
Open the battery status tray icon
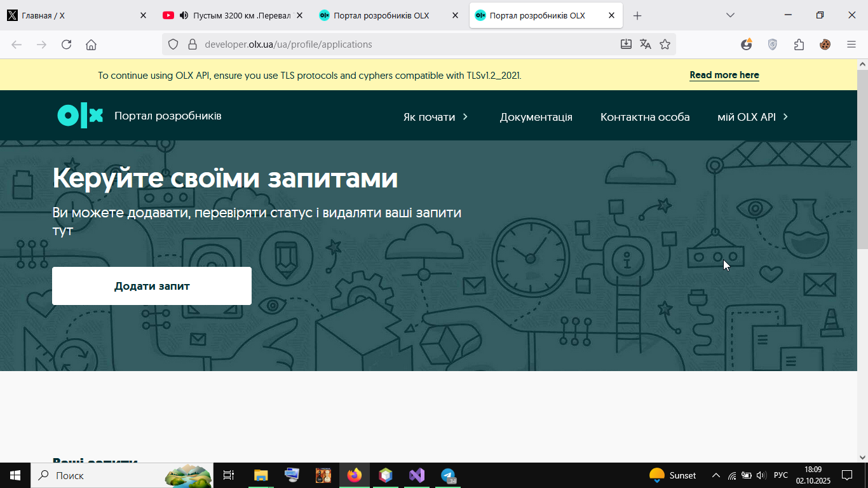[747, 475]
